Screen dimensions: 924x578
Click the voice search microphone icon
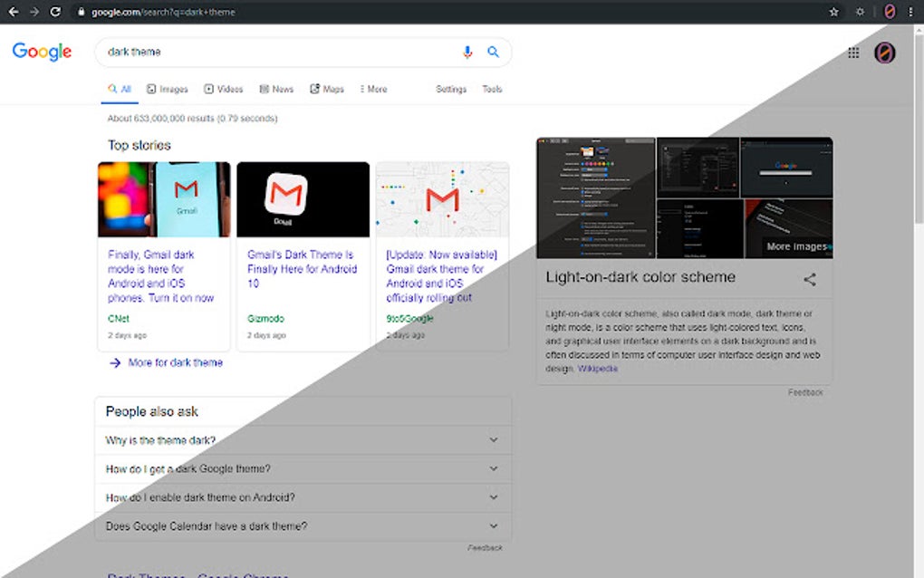click(x=467, y=52)
